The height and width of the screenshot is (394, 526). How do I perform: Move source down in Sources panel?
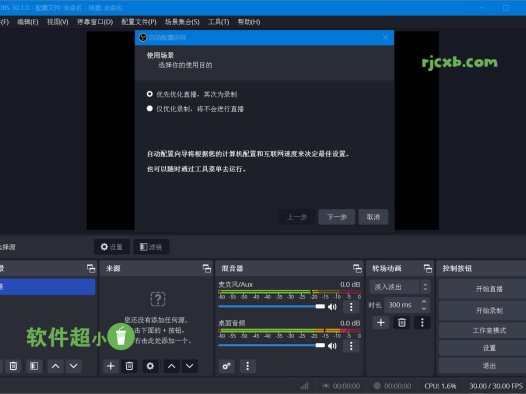point(190,366)
